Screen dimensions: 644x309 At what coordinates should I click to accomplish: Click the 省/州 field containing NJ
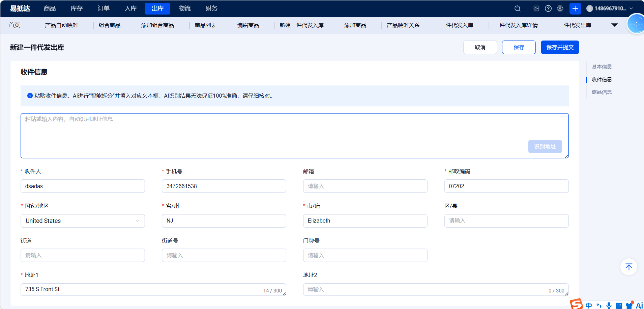(x=224, y=221)
